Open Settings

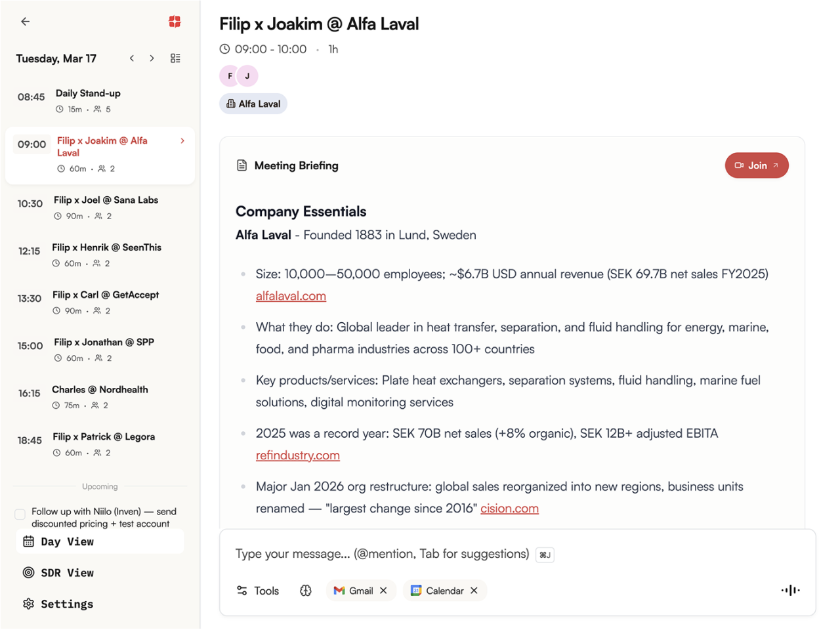[67, 604]
